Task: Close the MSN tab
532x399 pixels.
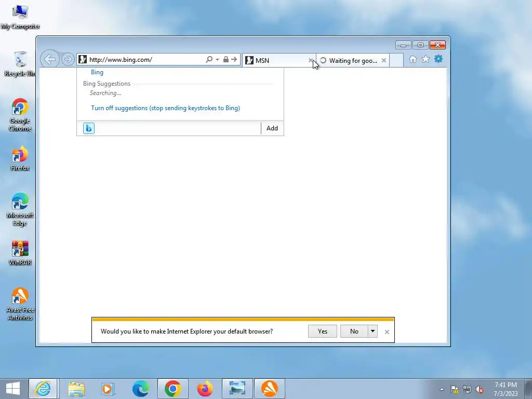Action: (311, 60)
